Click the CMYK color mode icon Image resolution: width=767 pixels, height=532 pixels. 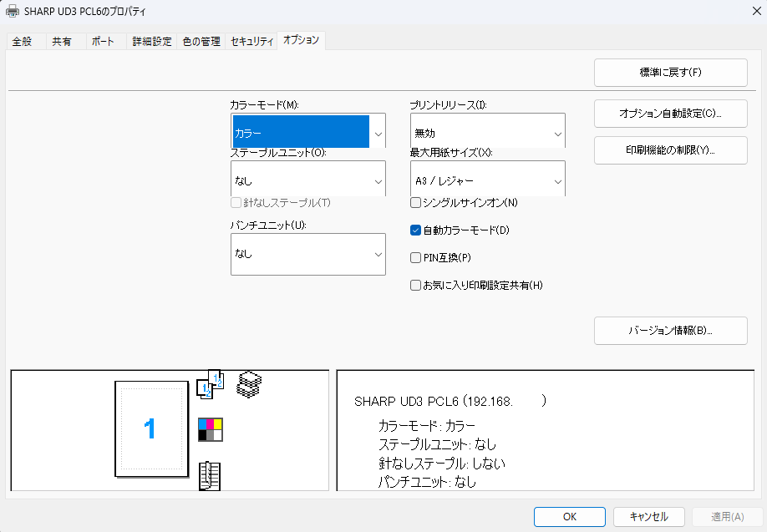click(x=211, y=429)
